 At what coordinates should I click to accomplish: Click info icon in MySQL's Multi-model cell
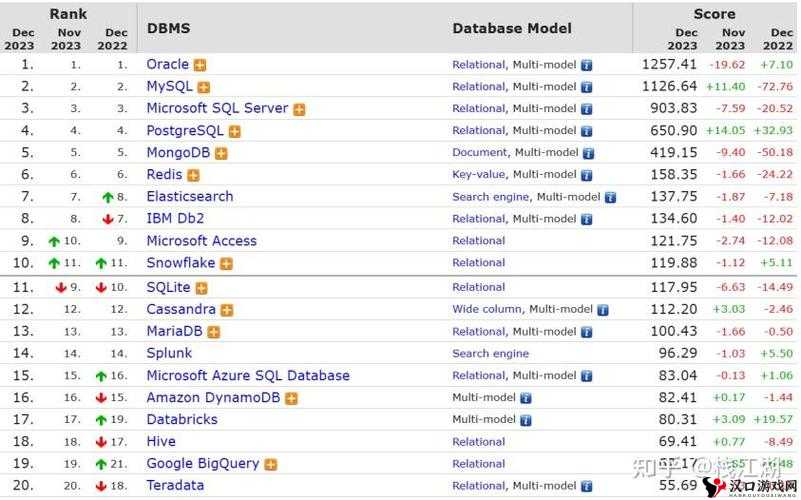pyautogui.click(x=587, y=87)
